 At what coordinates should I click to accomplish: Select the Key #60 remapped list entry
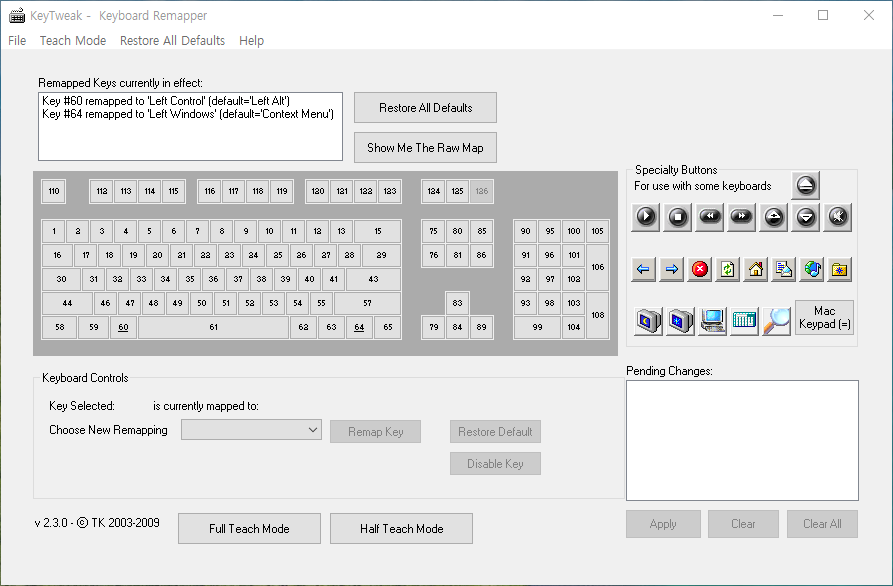coord(166,101)
